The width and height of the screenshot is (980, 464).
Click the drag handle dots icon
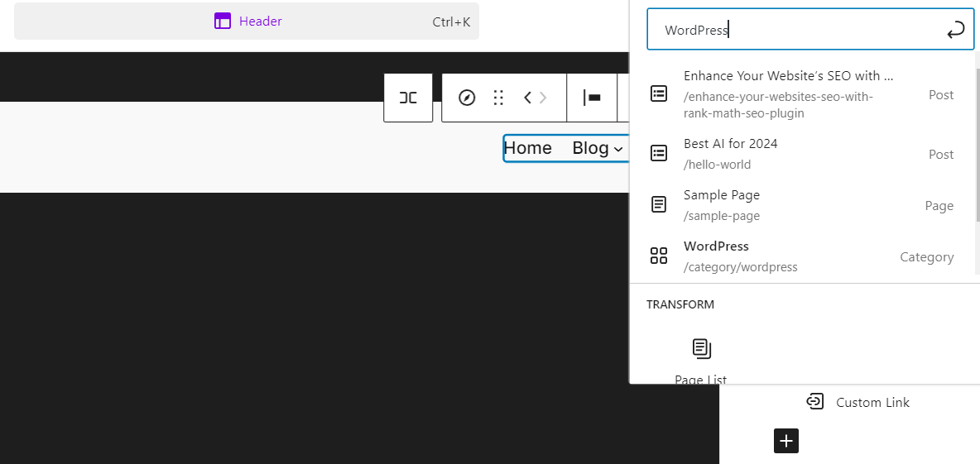[498, 98]
